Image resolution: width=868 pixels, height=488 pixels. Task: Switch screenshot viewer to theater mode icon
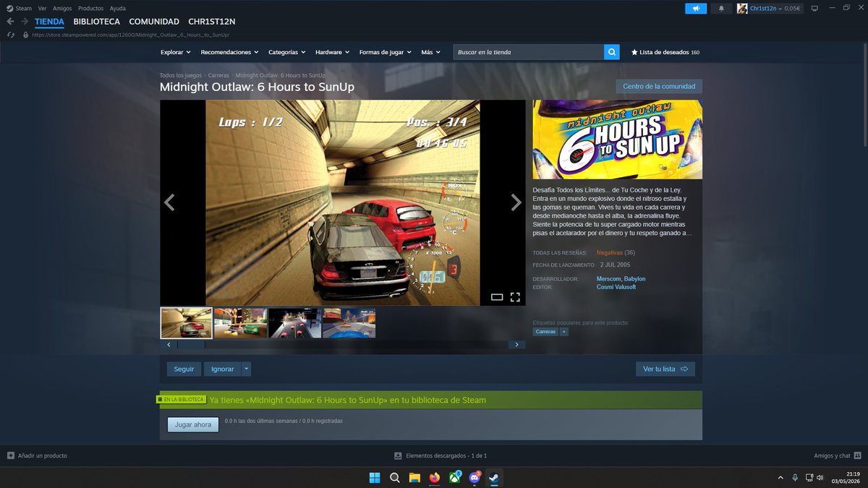pos(497,297)
